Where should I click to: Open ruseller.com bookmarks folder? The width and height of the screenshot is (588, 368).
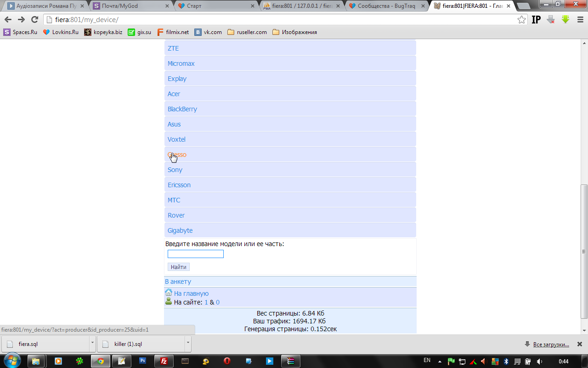(247, 32)
